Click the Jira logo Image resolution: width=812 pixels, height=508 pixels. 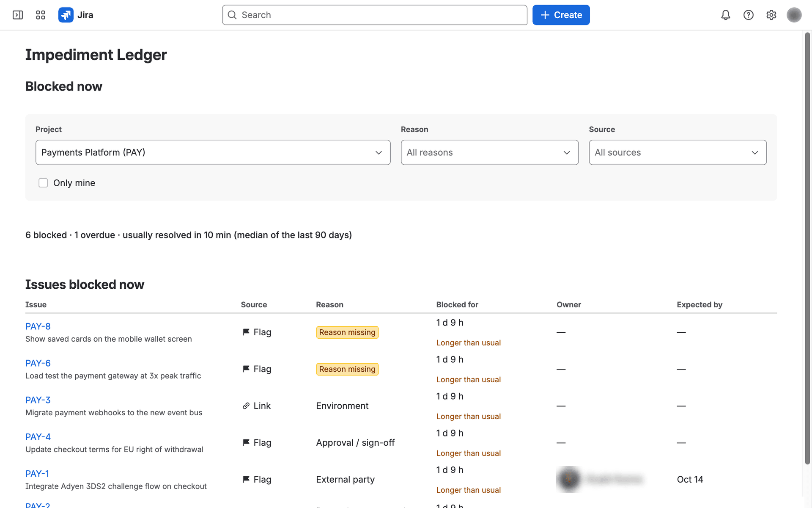pyautogui.click(x=76, y=15)
